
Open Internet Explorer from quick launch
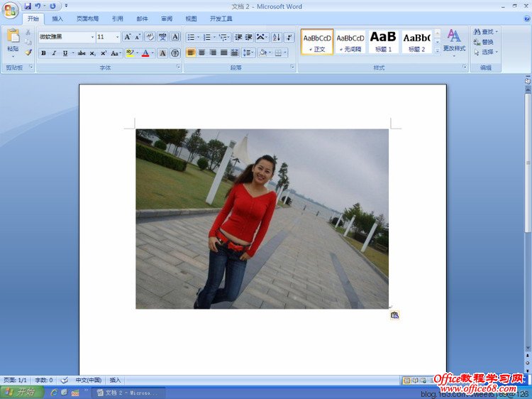(53, 393)
